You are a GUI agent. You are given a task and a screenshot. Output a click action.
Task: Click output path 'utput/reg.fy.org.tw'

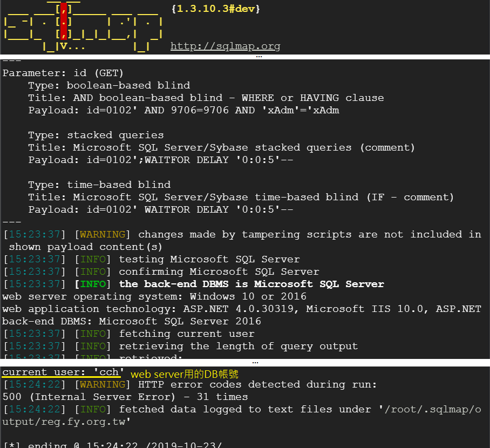click(x=66, y=422)
